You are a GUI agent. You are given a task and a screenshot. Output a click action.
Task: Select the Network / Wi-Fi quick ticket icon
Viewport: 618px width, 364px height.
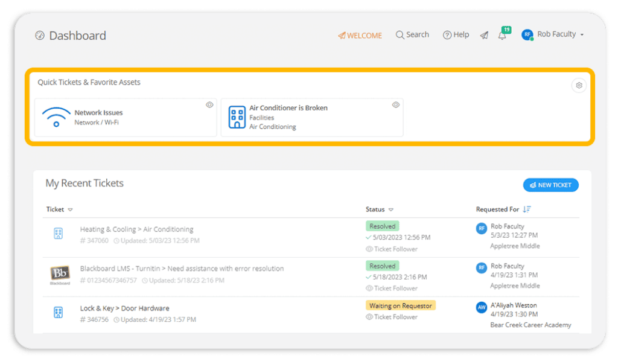[57, 116]
